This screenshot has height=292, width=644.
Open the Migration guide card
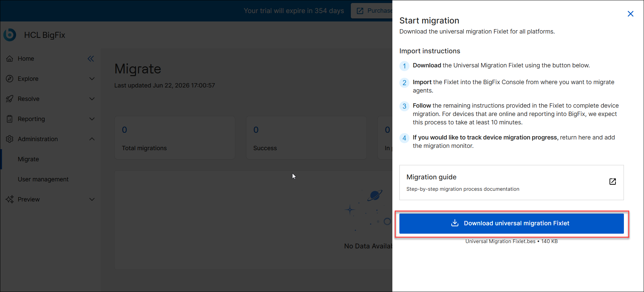(511, 182)
